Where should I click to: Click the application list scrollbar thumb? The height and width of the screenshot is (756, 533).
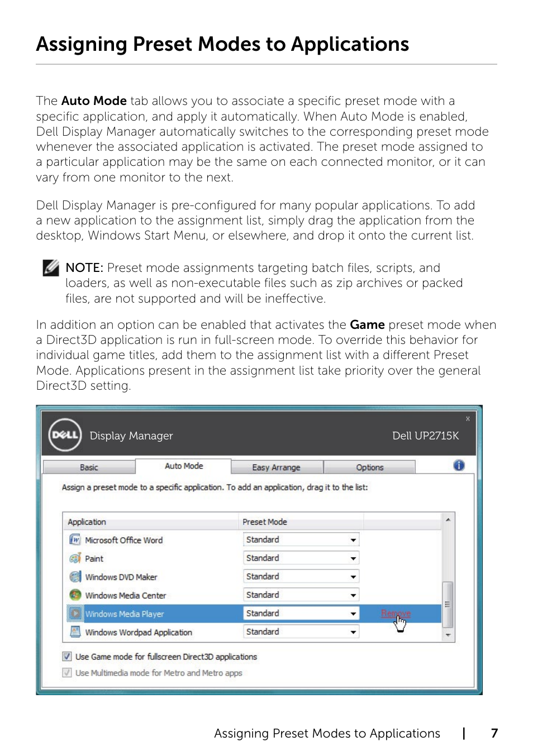(x=448, y=605)
